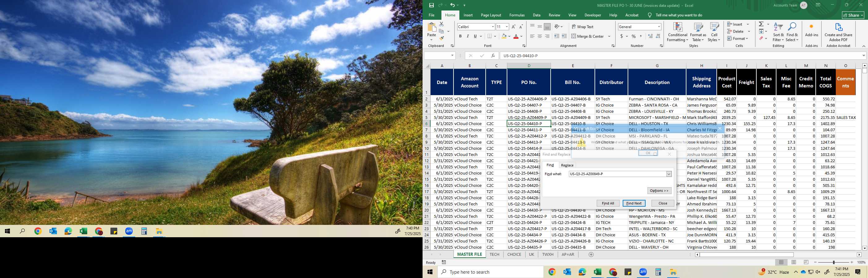Viewport: 868px width, 278px height.
Task: Click the red Font Color button
Action: [516, 36]
